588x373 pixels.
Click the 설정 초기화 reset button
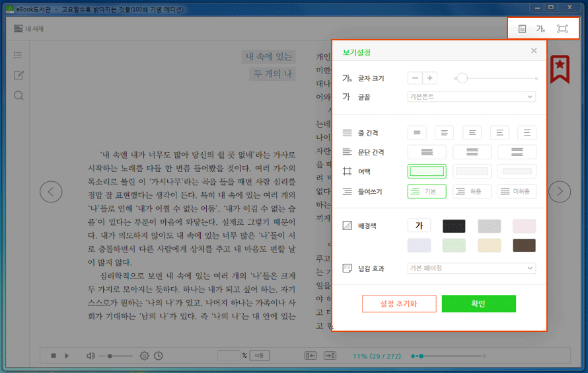click(x=399, y=304)
